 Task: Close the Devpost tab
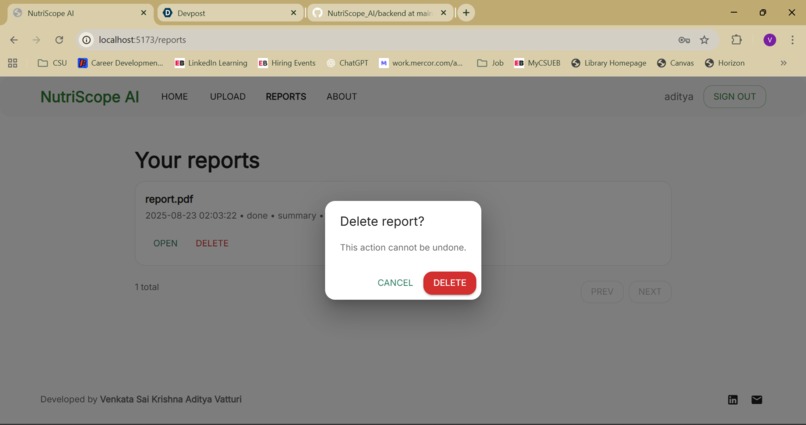294,13
